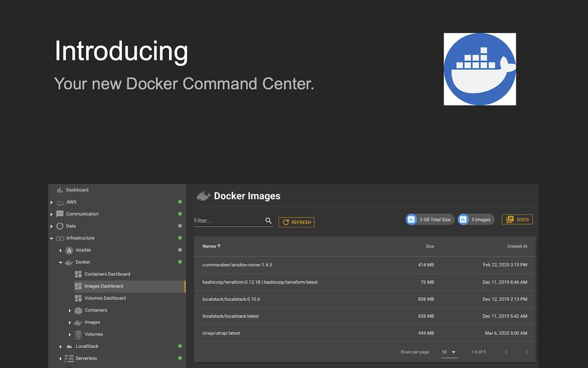Click the Filter input field

228,221
